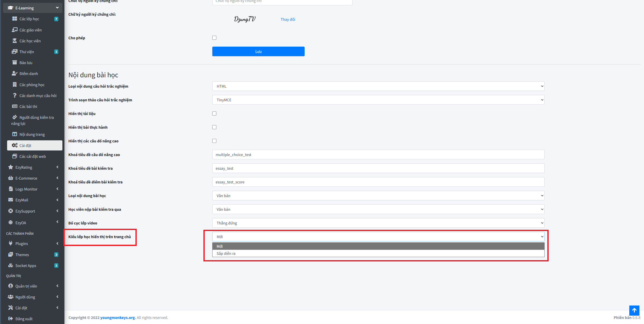Click the essay_test_score input field
The width and height of the screenshot is (644, 324).
pyautogui.click(x=378, y=182)
